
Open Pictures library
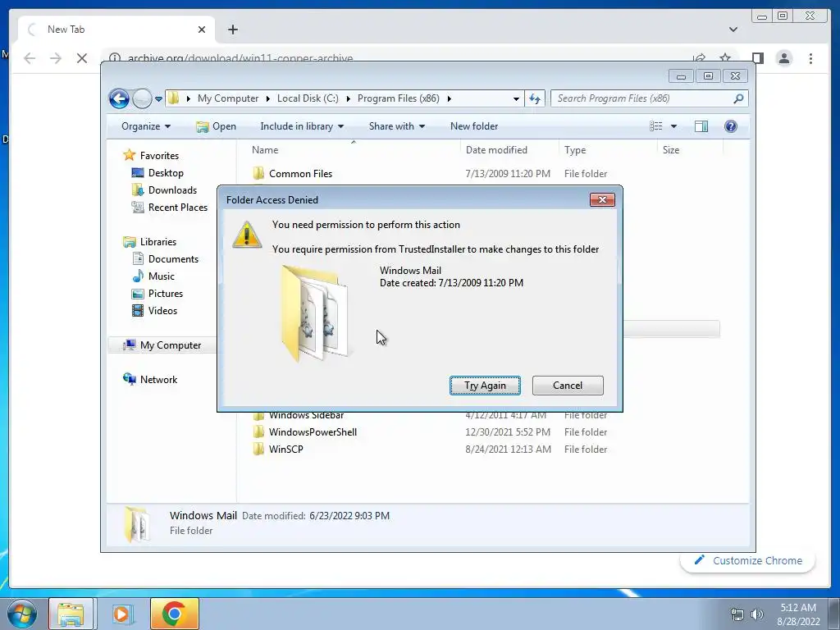[x=166, y=294]
